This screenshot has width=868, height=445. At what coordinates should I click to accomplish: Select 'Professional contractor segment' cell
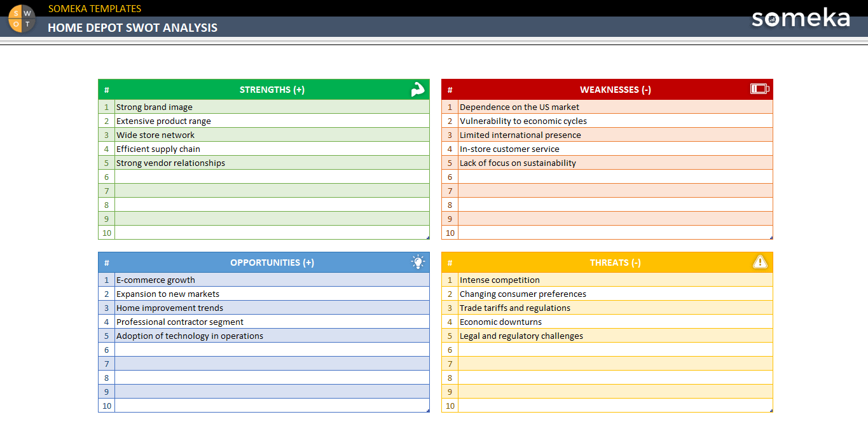pos(272,322)
